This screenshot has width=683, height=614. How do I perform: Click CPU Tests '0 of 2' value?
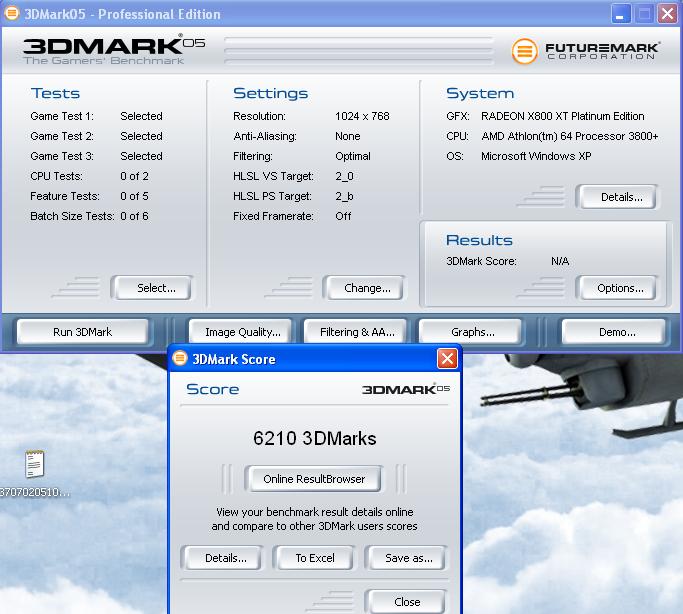[134, 176]
